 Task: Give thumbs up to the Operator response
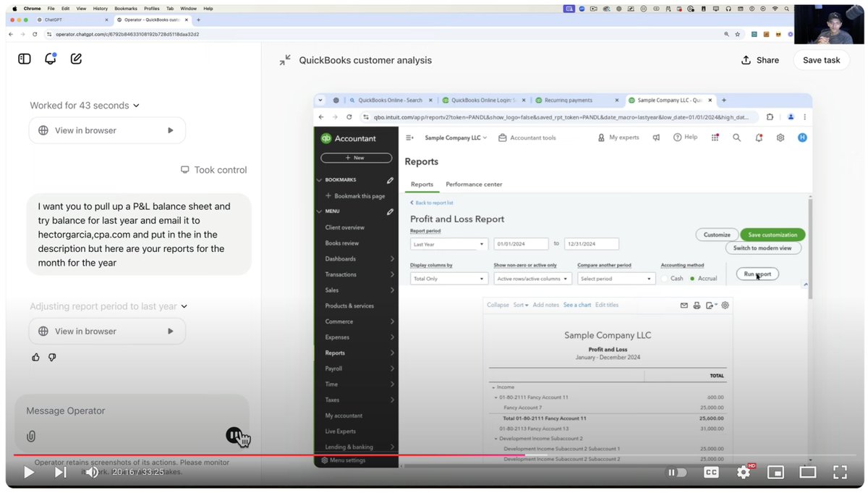pyautogui.click(x=36, y=357)
